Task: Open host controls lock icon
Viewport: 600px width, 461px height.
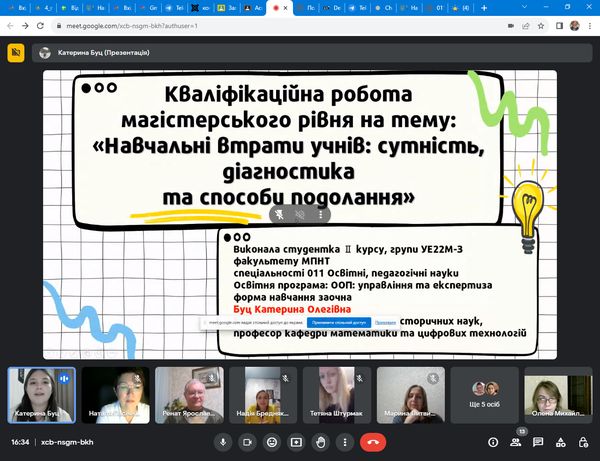Action: click(x=583, y=441)
